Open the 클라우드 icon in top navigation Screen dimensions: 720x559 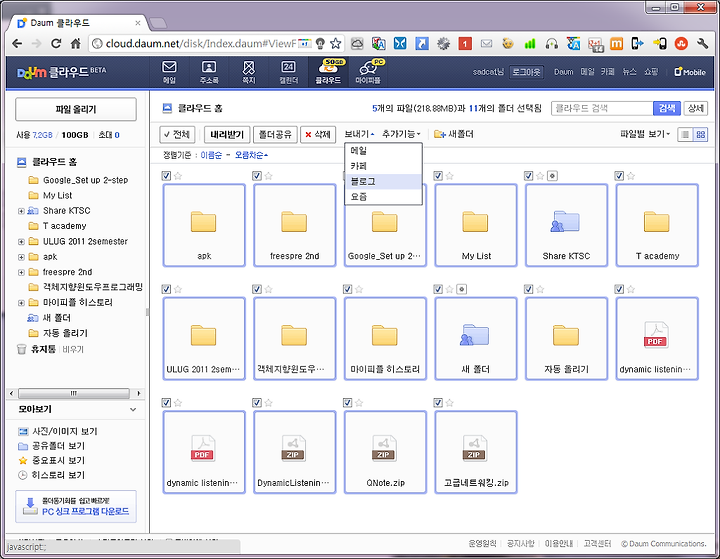pos(328,72)
